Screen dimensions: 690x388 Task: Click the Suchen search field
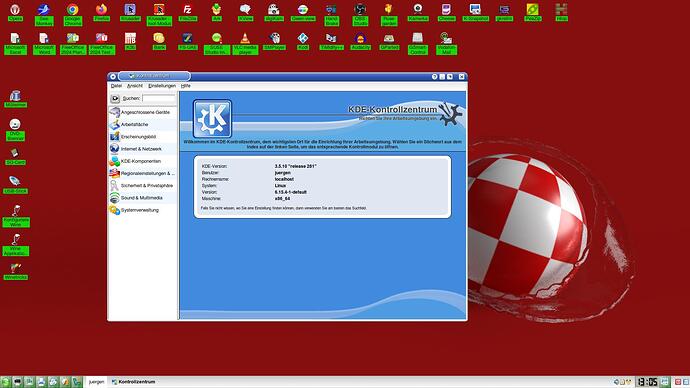click(x=158, y=98)
